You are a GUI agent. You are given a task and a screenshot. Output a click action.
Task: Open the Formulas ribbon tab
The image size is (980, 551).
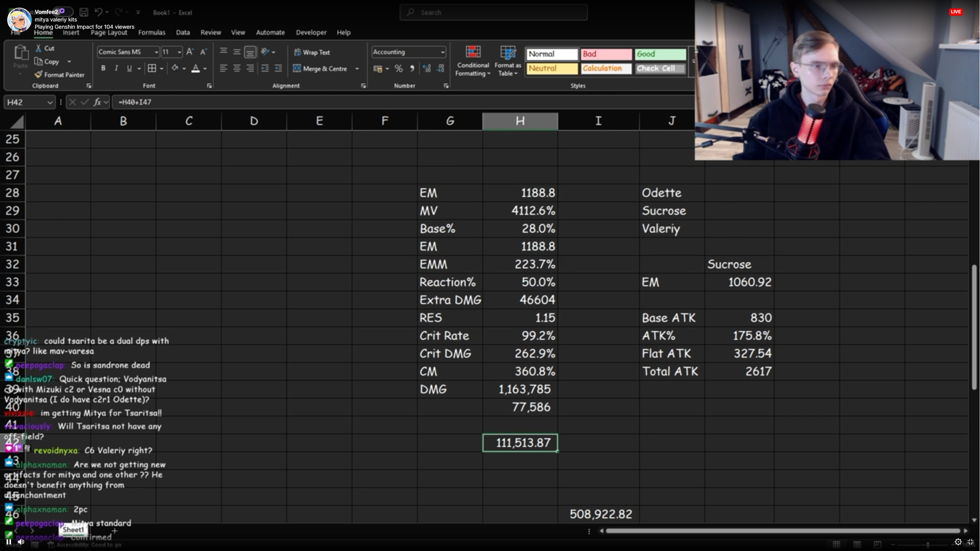point(152,33)
